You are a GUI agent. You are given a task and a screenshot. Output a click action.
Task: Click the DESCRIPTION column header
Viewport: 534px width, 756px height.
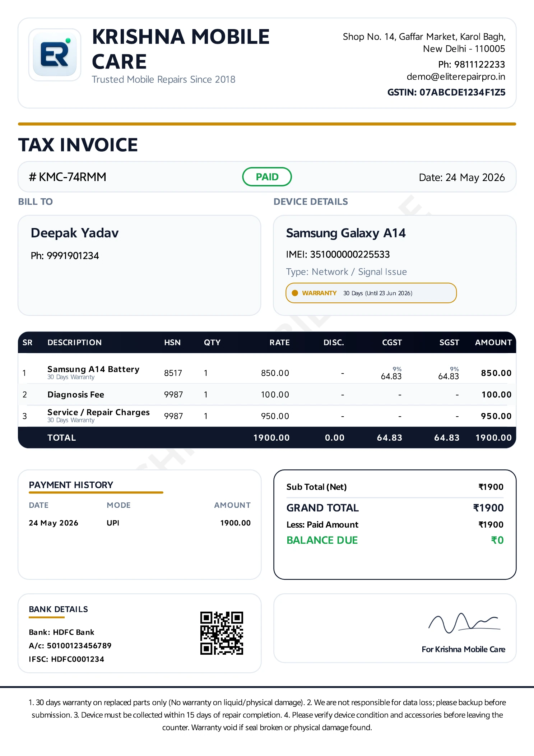pyautogui.click(x=75, y=343)
